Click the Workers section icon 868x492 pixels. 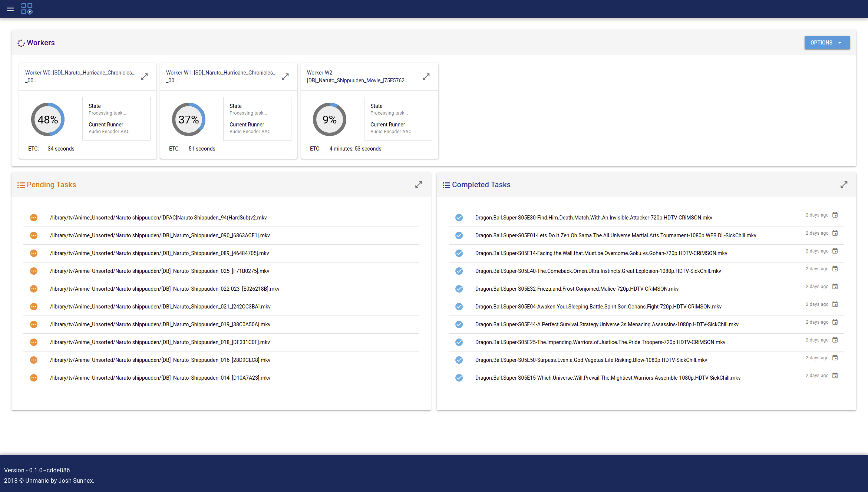pos(21,43)
